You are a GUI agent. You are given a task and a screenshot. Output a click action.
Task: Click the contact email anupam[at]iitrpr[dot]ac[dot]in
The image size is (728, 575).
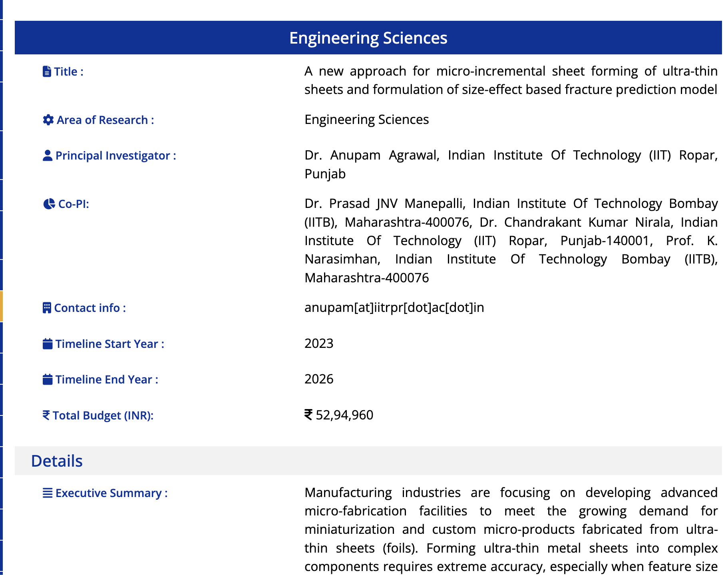click(x=394, y=307)
